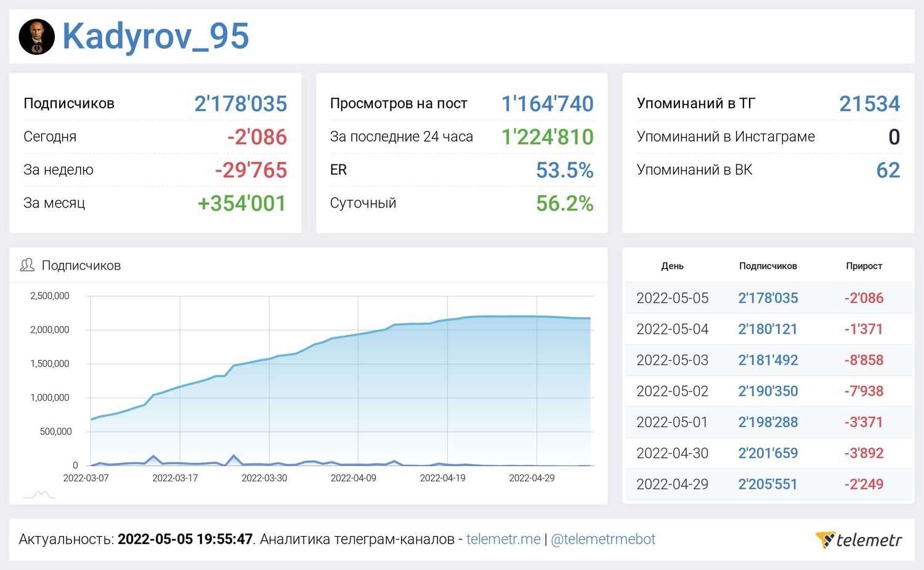Click last 24 hours value 1'224'810

(x=548, y=137)
